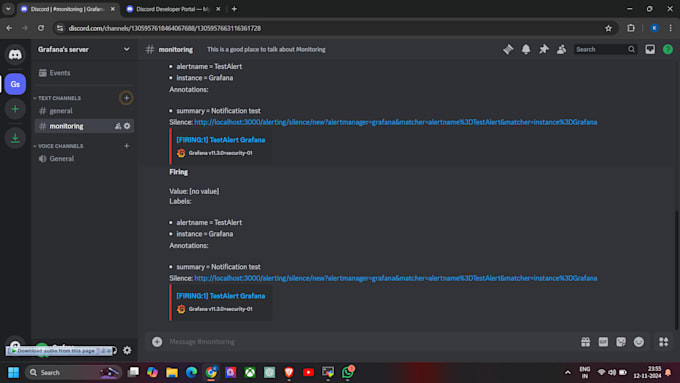
Task: Open apps launcher icon in message bar
Action: pos(664,342)
